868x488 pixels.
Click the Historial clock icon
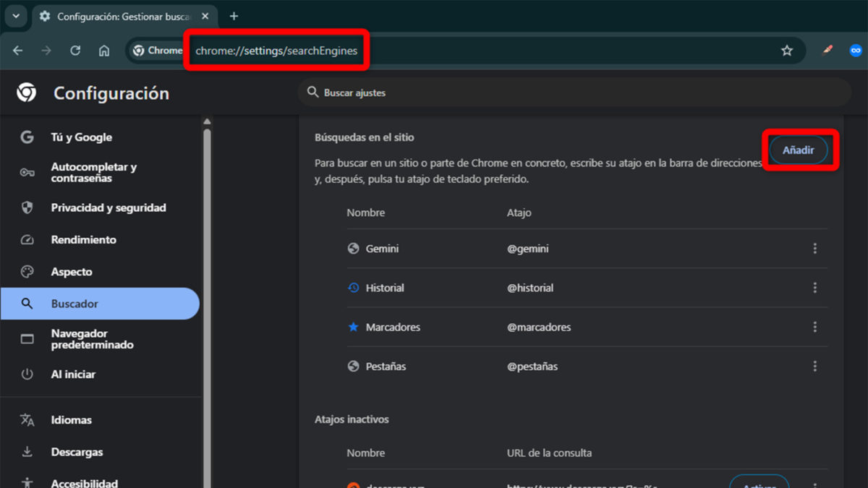point(353,288)
